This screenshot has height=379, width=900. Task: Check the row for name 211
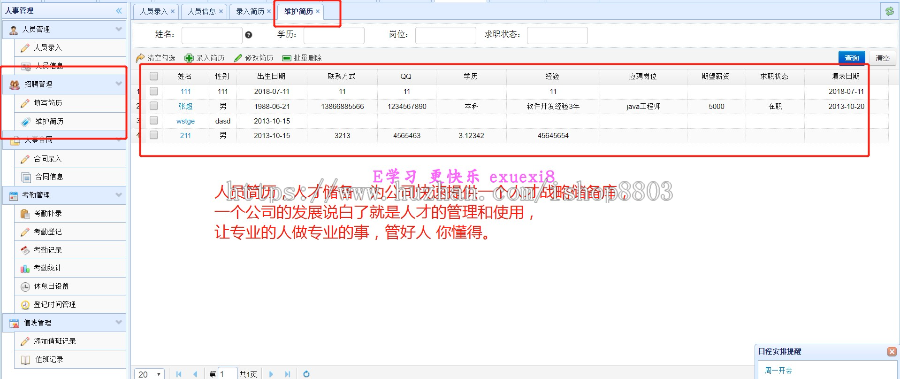(x=154, y=135)
